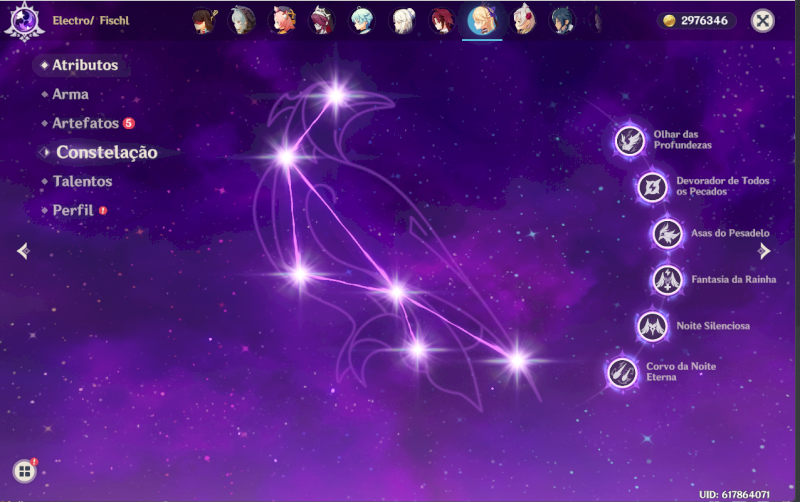Screen dimensions: 800x502
Task: Click the red 5 badge beside Artefatos
Action: (129, 123)
